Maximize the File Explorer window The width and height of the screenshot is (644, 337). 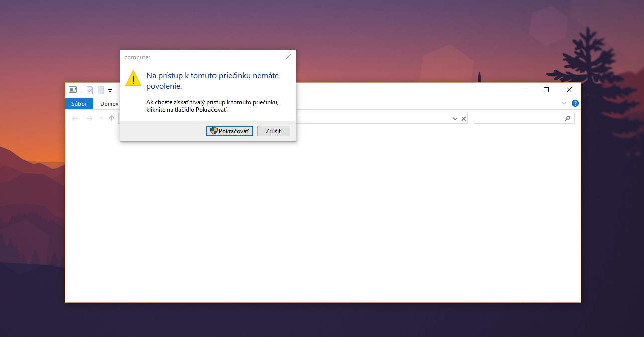pyautogui.click(x=546, y=90)
